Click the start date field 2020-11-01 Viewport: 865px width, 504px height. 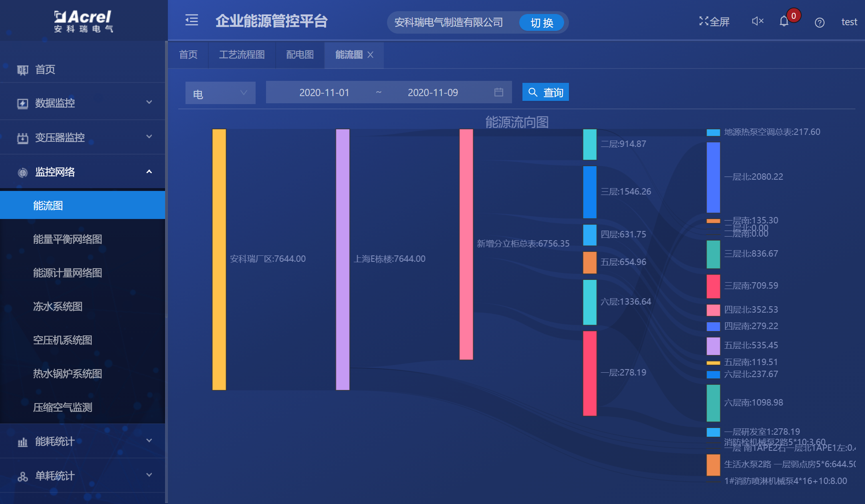(x=325, y=92)
